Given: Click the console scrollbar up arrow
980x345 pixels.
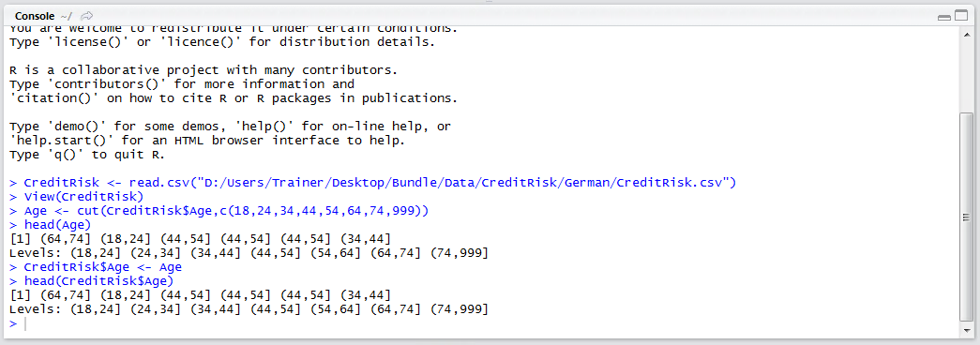Looking at the screenshot, I should (x=966, y=35).
